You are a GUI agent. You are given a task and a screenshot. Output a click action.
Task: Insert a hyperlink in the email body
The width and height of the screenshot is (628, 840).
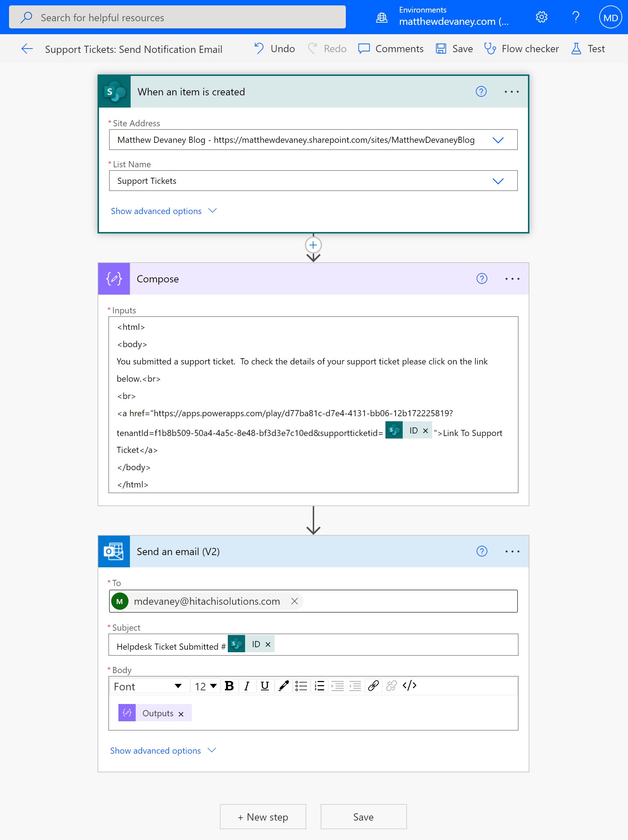[x=373, y=686]
